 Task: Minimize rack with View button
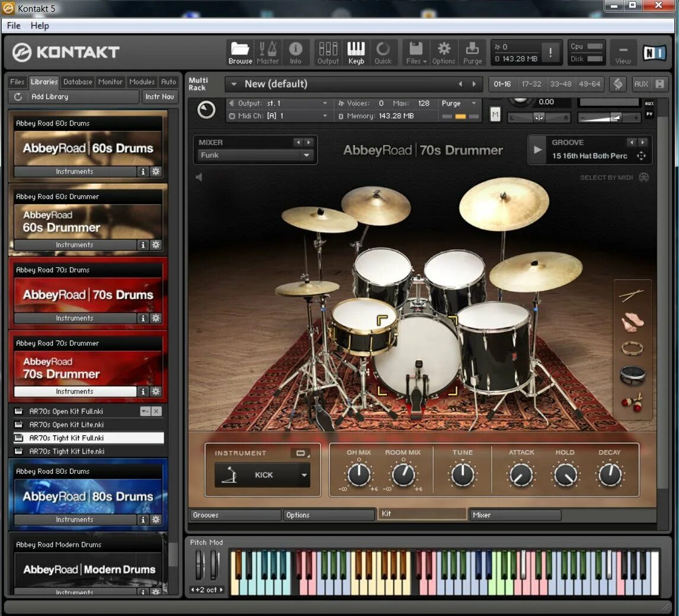(623, 53)
